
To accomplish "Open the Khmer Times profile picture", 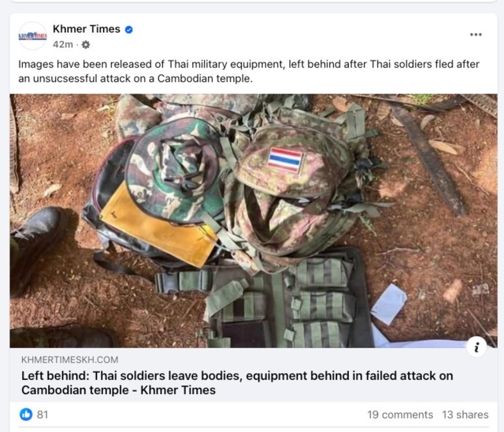I will tap(33, 35).
